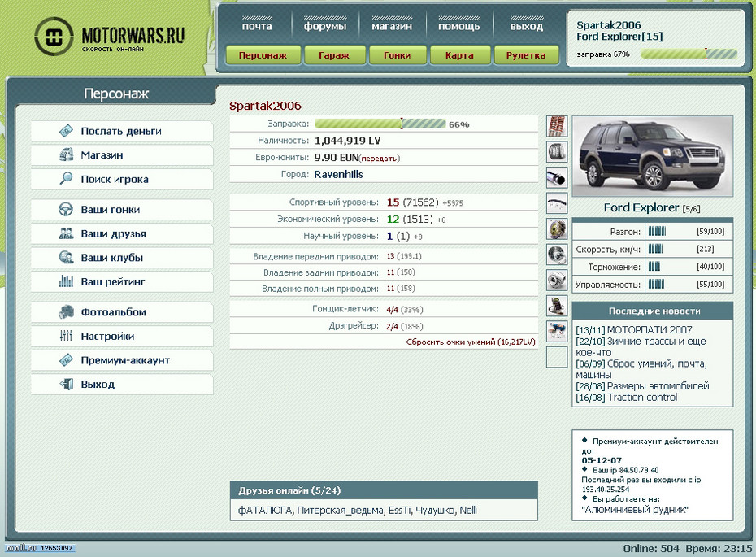The image size is (756, 557).
Task: Open the spoiler part slot
Action: tap(557, 203)
